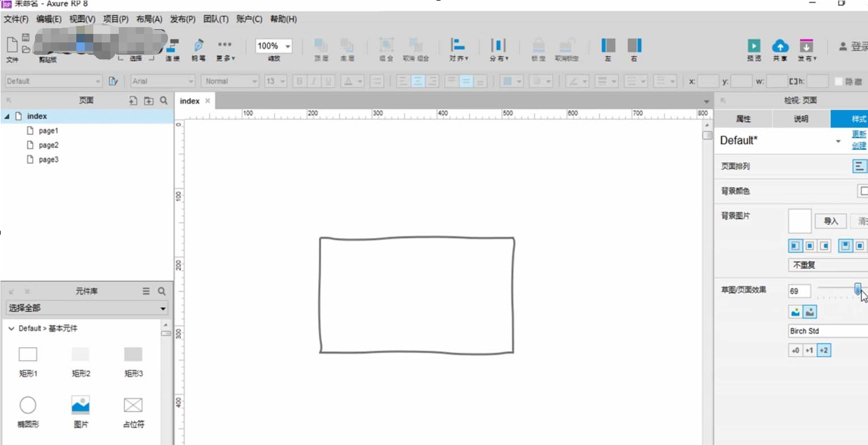Open the 选择全部 library dropdown
The height and width of the screenshot is (445, 868).
click(x=87, y=308)
